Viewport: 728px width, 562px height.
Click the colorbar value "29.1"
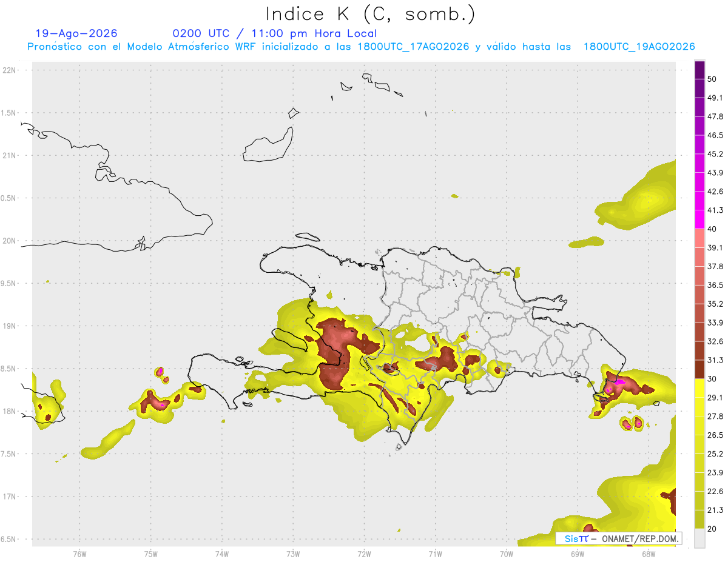[715, 398]
